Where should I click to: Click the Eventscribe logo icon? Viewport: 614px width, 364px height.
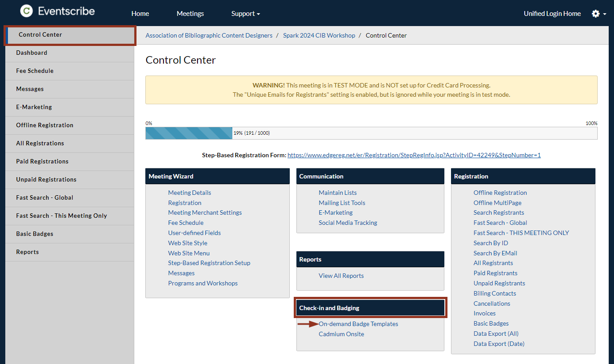coord(27,11)
